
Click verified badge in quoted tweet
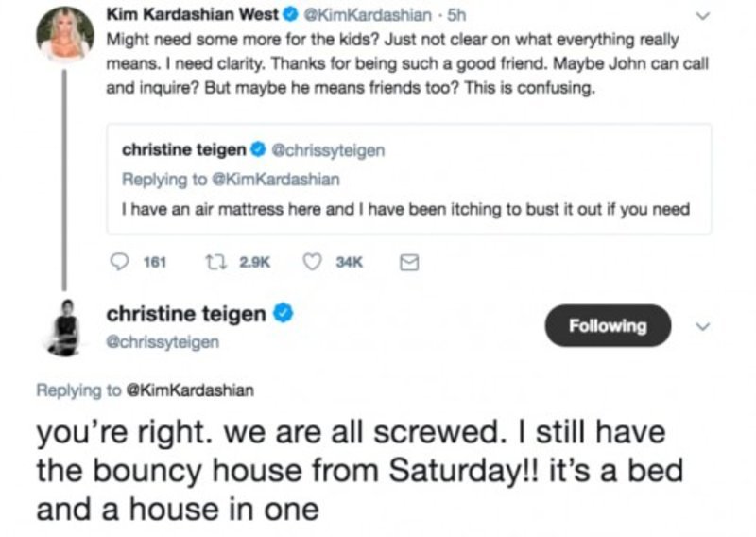(x=258, y=149)
